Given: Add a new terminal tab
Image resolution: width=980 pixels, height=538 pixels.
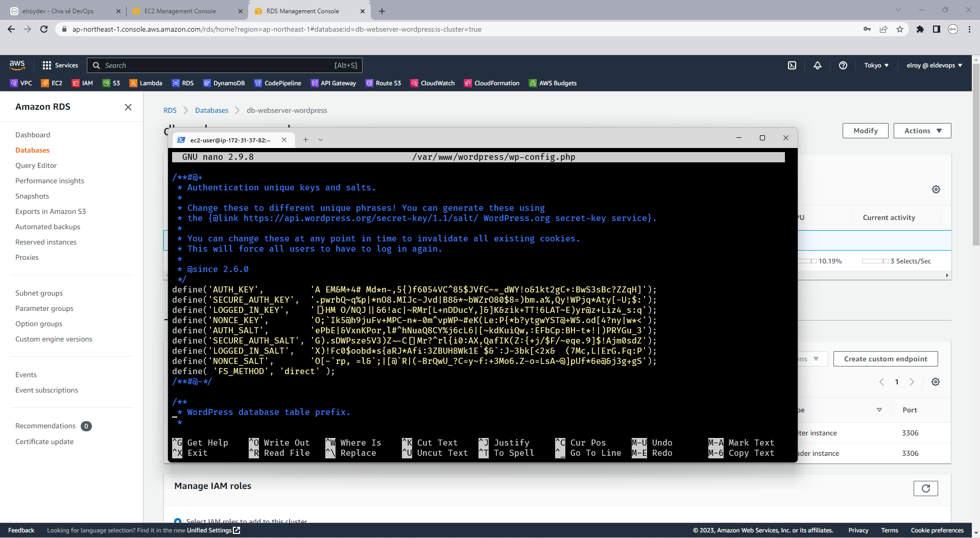Looking at the screenshot, I should [305, 139].
